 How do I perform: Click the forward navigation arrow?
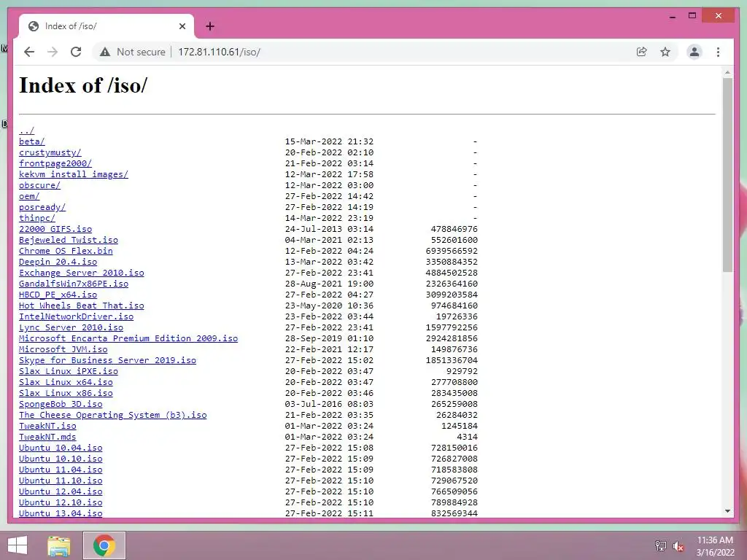click(x=53, y=52)
